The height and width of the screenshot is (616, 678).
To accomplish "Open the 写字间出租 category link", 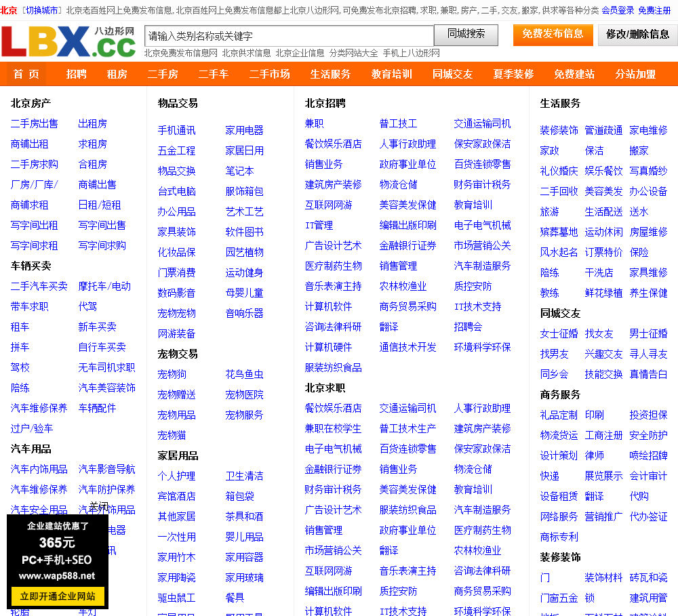I will pyautogui.click(x=34, y=225).
